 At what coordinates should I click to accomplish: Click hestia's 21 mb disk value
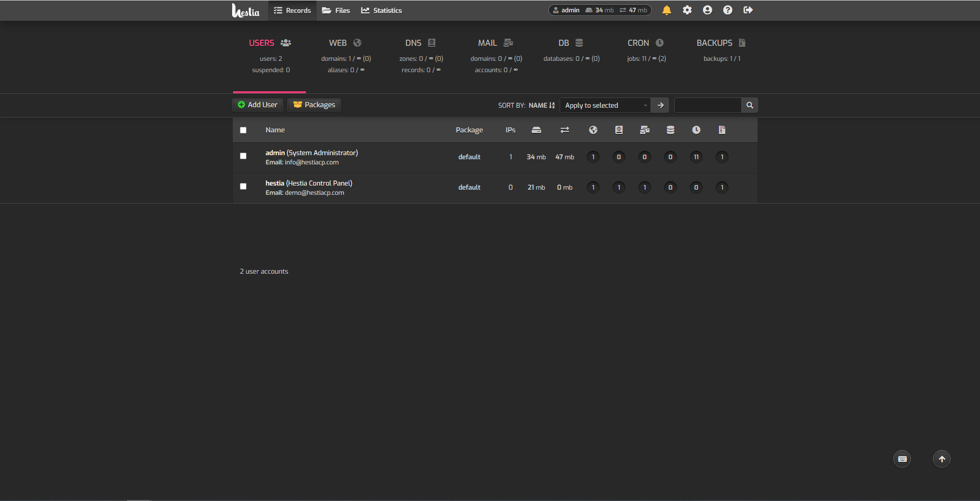click(x=536, y=188)
